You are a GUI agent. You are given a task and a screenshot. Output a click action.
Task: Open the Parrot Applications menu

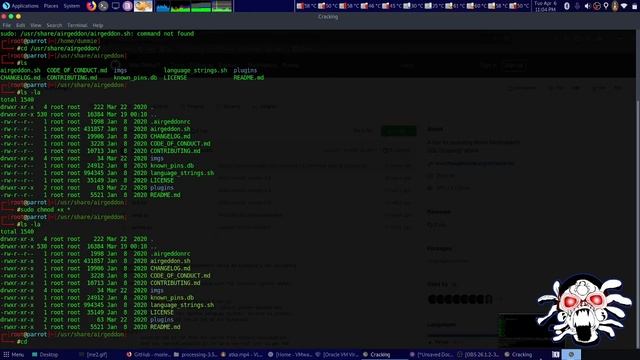(20, 6)
